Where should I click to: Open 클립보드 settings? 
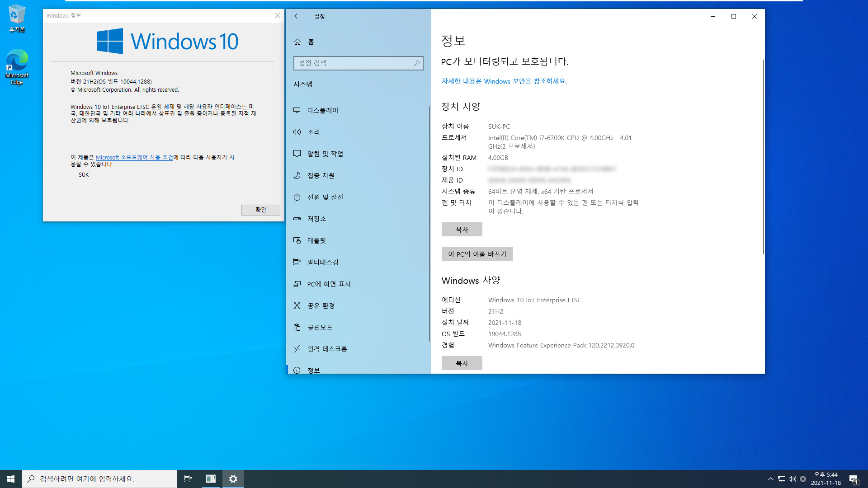click(319, 327)
